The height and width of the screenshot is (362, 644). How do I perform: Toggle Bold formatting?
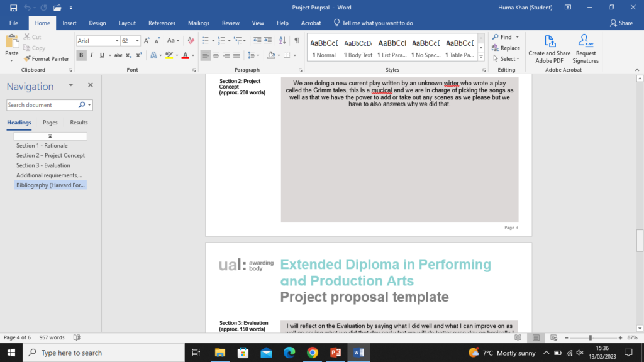(x=81, y=55)
